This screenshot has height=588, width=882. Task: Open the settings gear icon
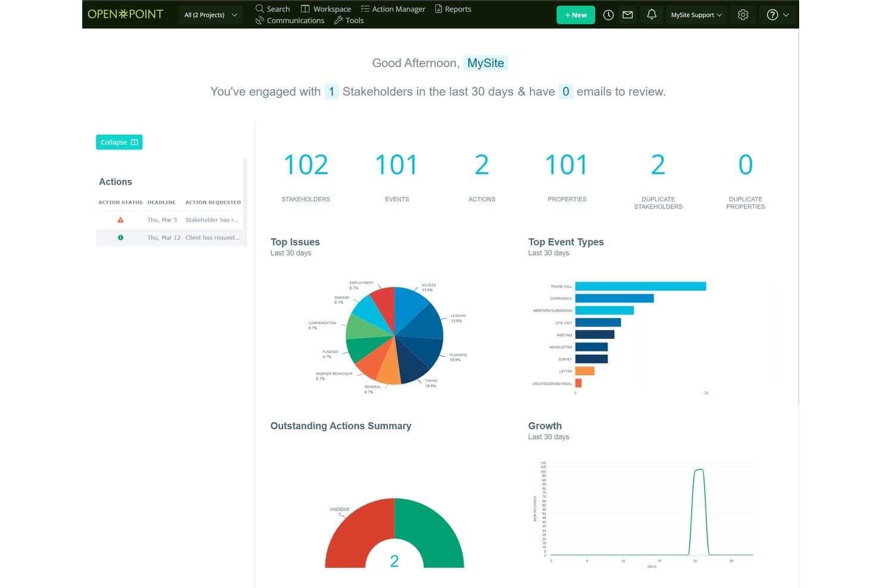point(743,15)
